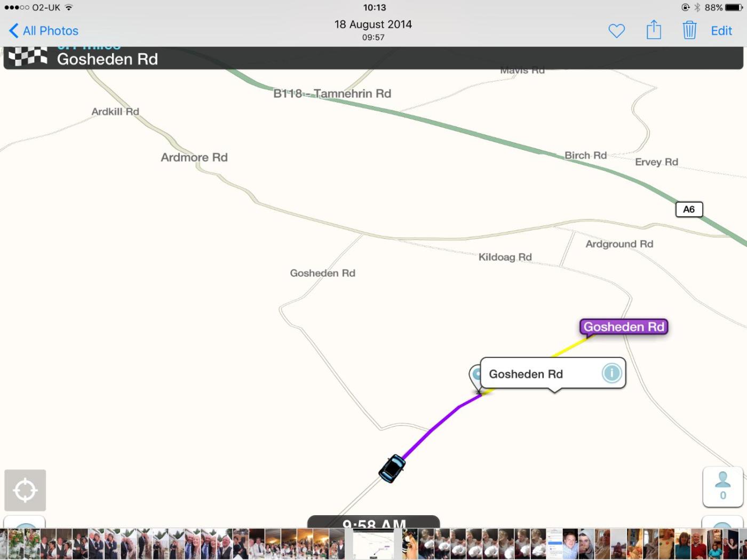Tap the purple Gosheden Rd destination label
Screen dimensions: 747x560
click(x=623, y=326)
